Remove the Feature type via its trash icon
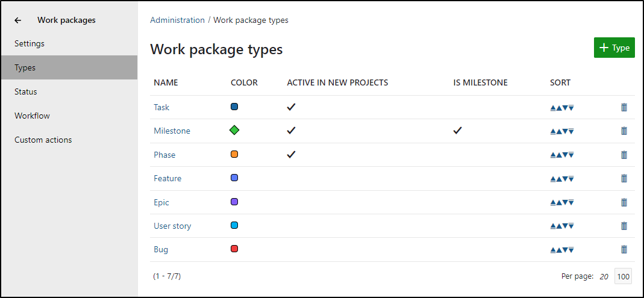 (x=624, y=179)
